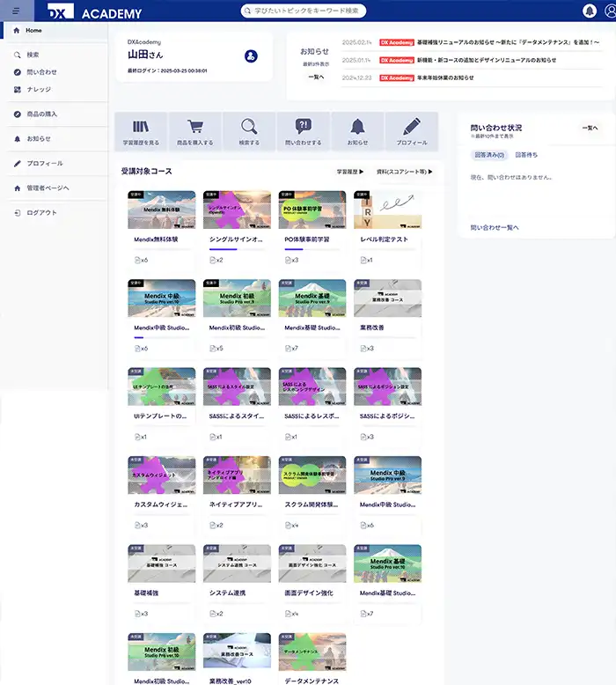Switch to the 回答待ち tab

pos(526,155)
